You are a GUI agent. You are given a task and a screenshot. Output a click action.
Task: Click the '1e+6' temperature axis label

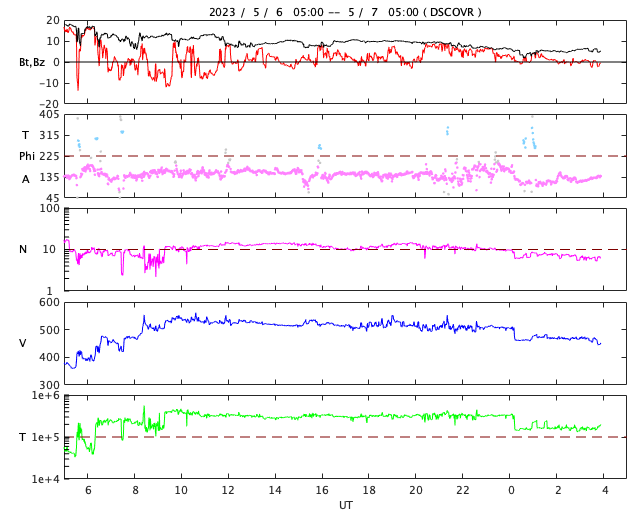tap(46, 395)
